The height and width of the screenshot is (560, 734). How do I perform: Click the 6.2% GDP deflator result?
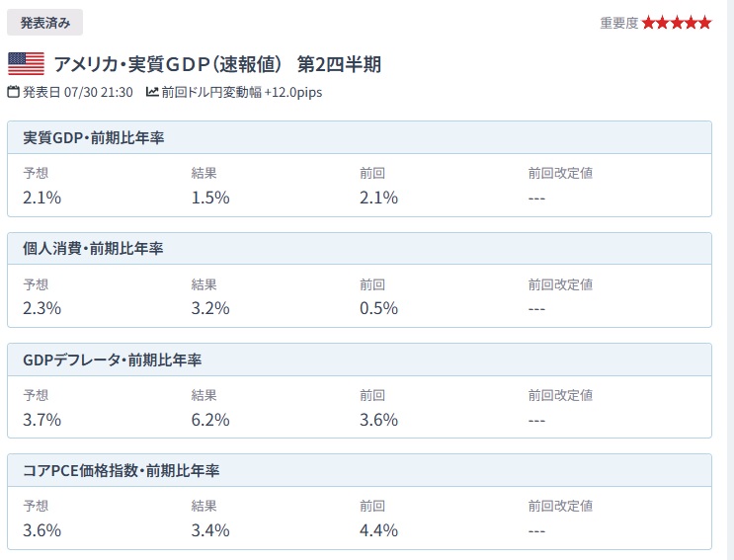pyautogui.click(x=210, y=420)
